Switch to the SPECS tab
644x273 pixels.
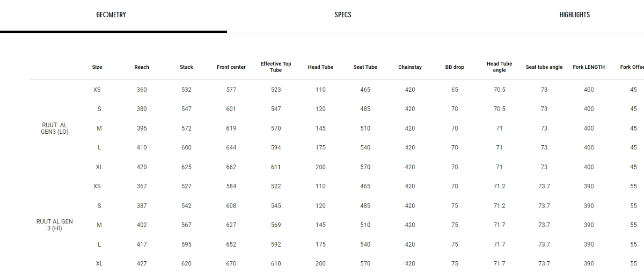[x=342, y=15]
